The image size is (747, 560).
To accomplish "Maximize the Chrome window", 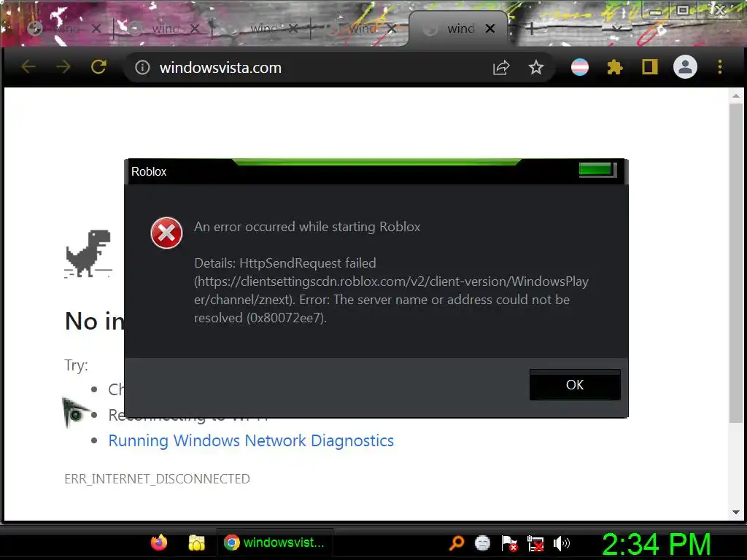I will [x=683, y=10].
